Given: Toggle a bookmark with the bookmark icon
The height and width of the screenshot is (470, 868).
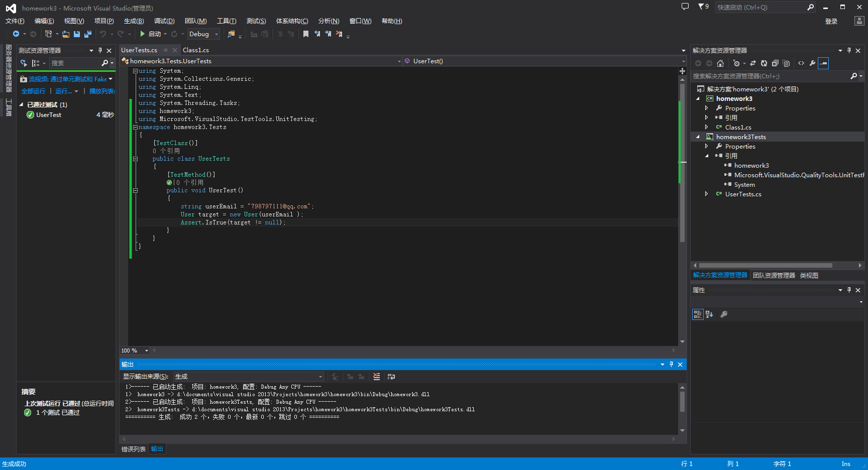Looking at the screenshot, I should coord(305,34).
